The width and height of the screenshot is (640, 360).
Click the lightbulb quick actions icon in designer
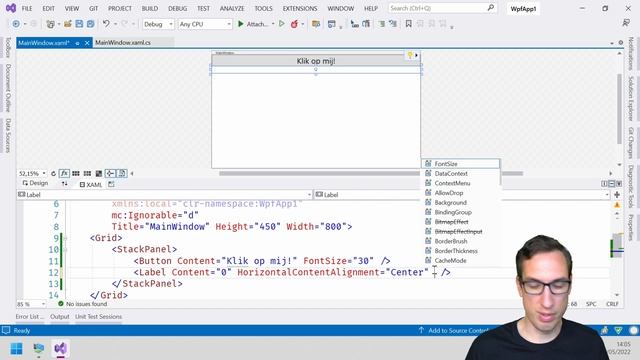pyautogui.click(x=410, y=55)
